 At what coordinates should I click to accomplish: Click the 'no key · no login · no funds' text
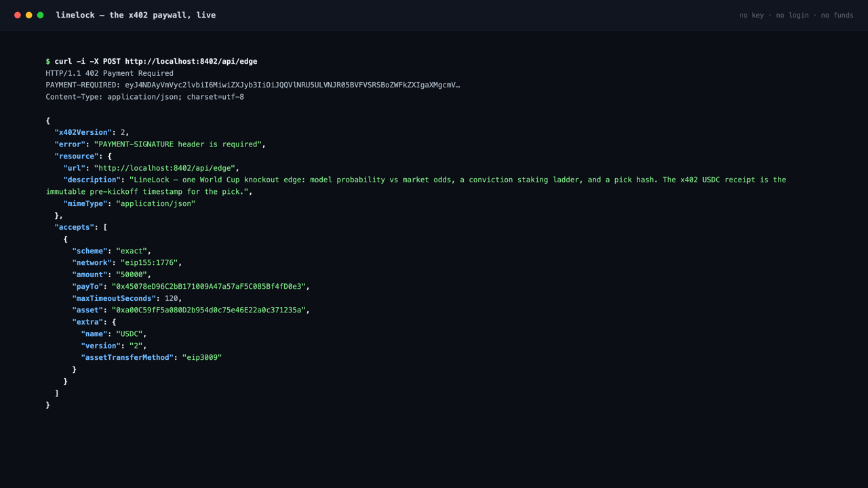[796, 15]
